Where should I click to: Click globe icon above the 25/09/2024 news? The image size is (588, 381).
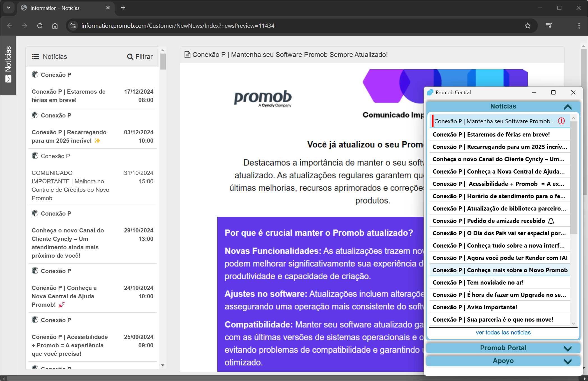[35, 320]
